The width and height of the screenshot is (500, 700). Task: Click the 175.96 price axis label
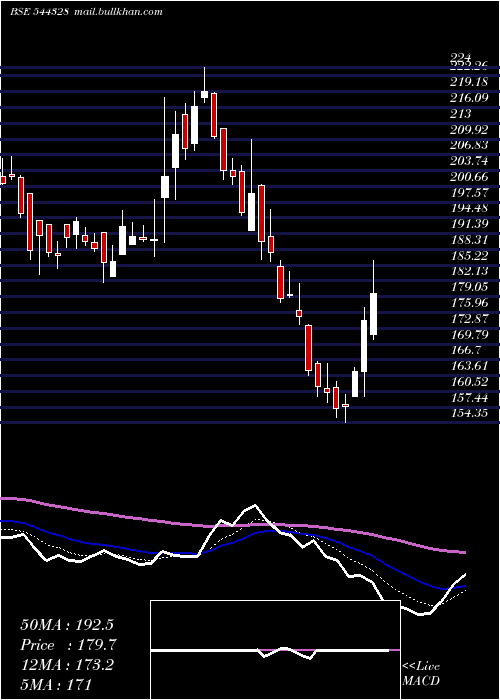pyautogui.click(x=469, y=303)
